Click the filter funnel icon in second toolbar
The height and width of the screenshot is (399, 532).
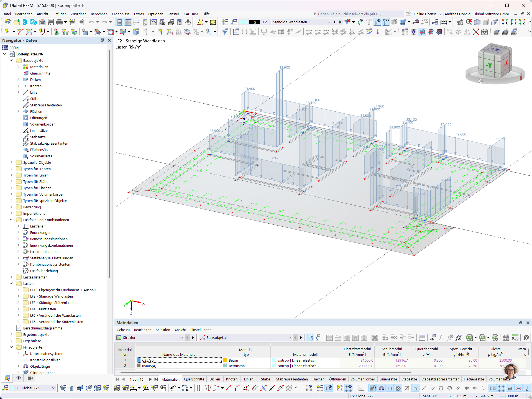coord(225,32)
